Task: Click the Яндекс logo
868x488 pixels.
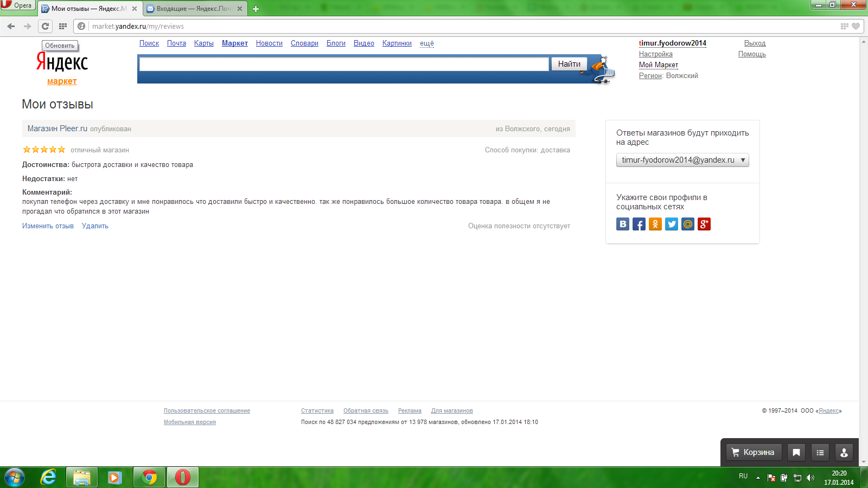Action: point(62,62)
